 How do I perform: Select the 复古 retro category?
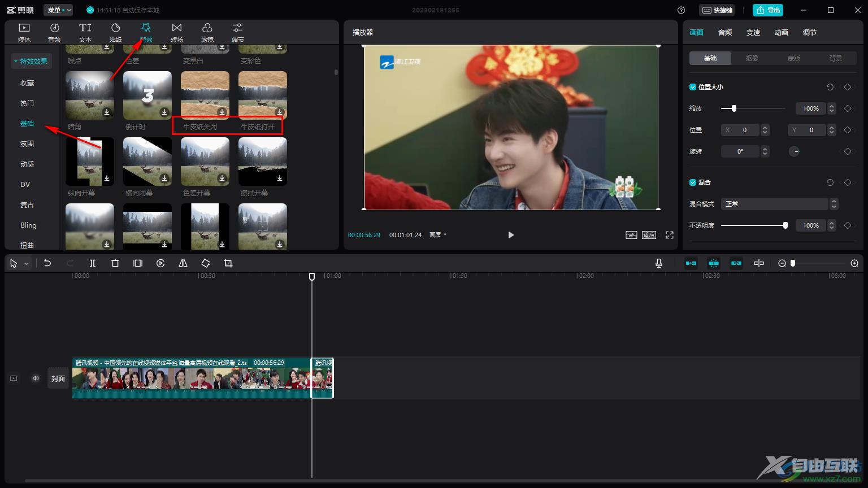tap(27, 204)
